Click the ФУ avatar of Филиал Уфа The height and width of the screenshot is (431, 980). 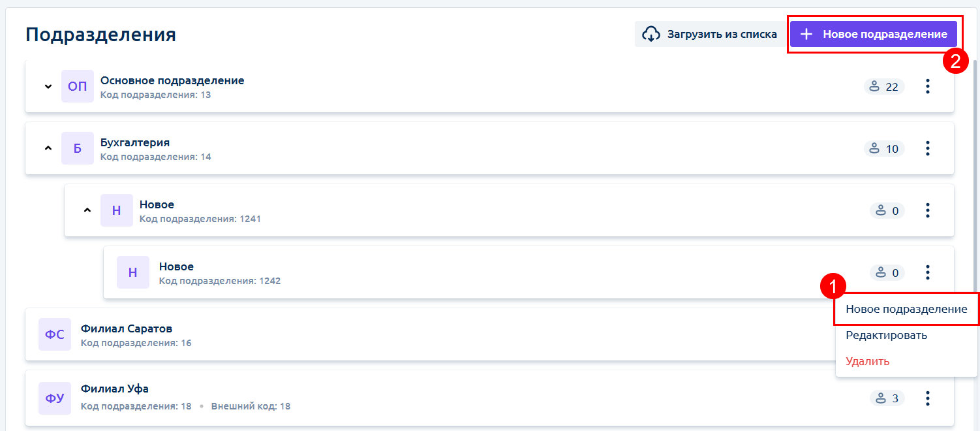[x=55, y=398]
